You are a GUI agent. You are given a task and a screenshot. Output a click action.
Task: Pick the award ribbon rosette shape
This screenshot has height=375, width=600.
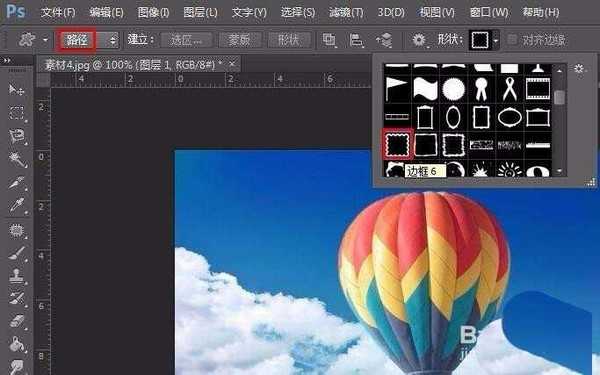click(x=481, y=89)
